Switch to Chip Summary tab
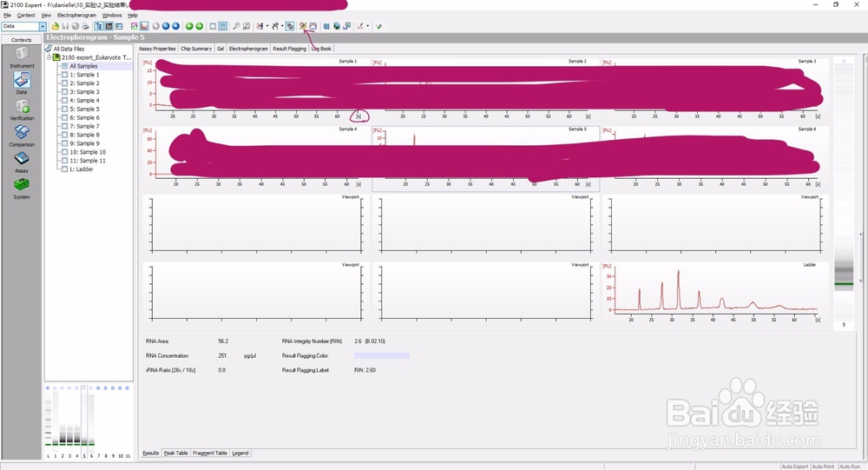This screenshot has width=868, height=470. click(x=196, y=49)
